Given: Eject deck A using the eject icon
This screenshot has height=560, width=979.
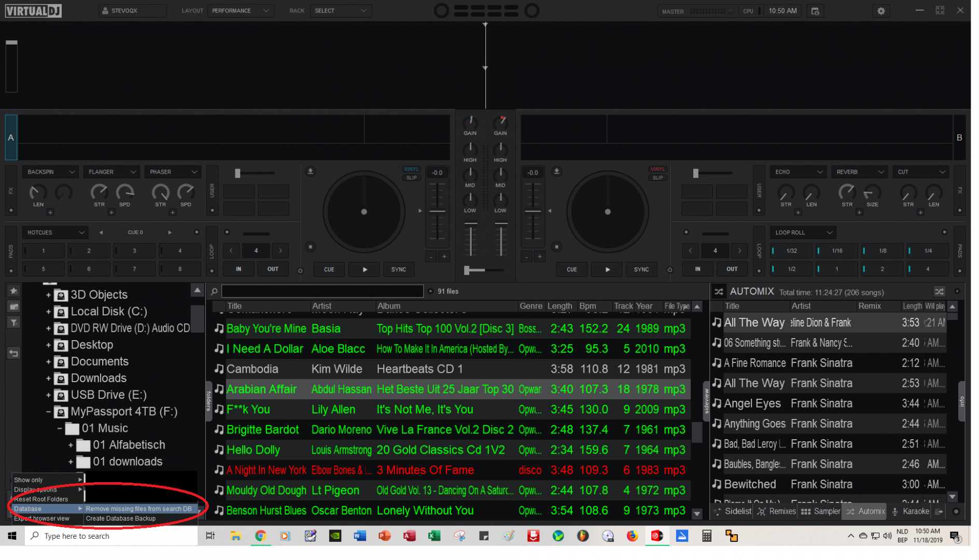Looking at the screenshot, I should pos(310,171).
